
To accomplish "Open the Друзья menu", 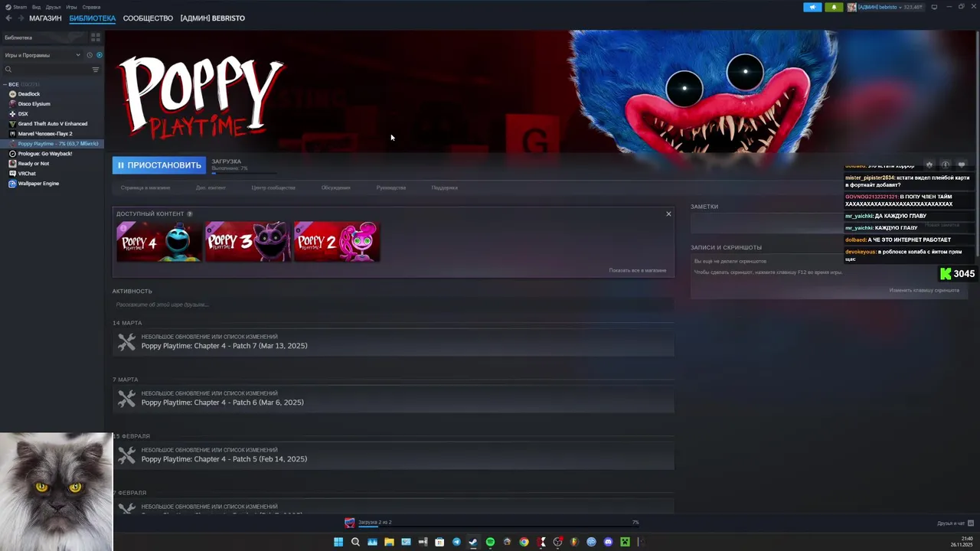I will [x=53, y=7].
